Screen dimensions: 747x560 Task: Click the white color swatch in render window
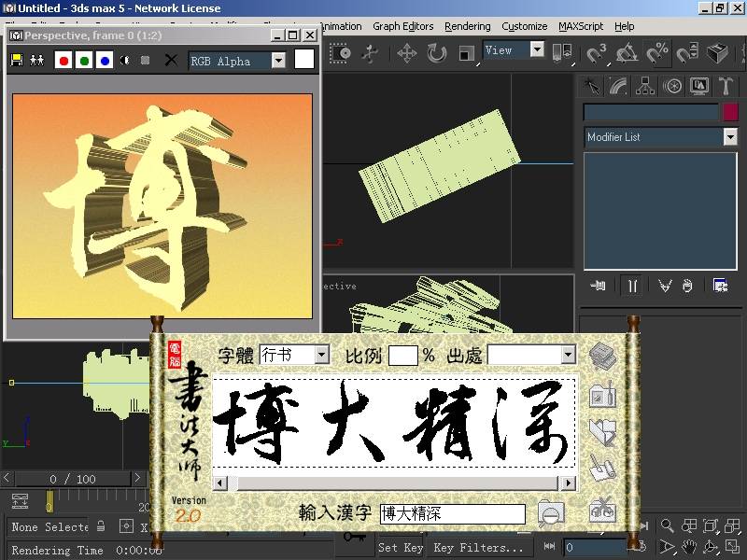(x=304, y=60)
